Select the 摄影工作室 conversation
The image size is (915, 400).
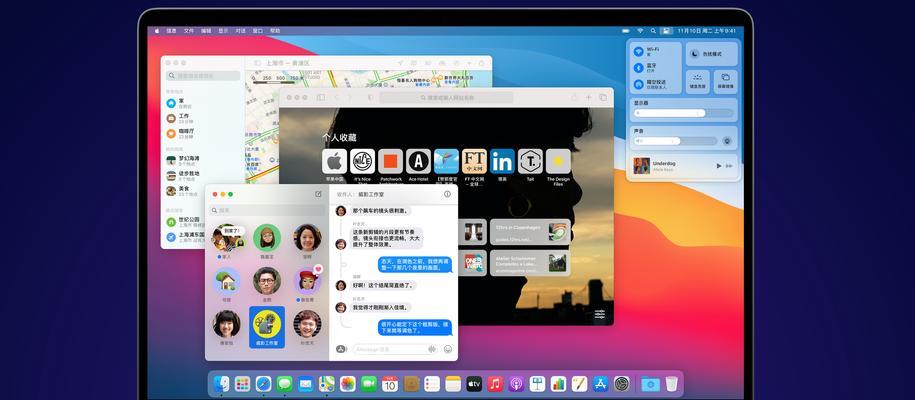[267, 327]
